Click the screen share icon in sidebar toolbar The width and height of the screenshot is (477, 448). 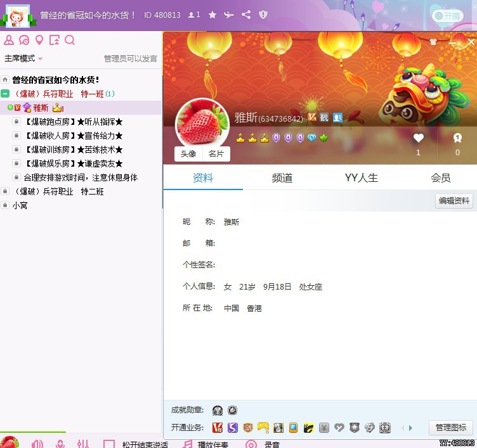55,40
